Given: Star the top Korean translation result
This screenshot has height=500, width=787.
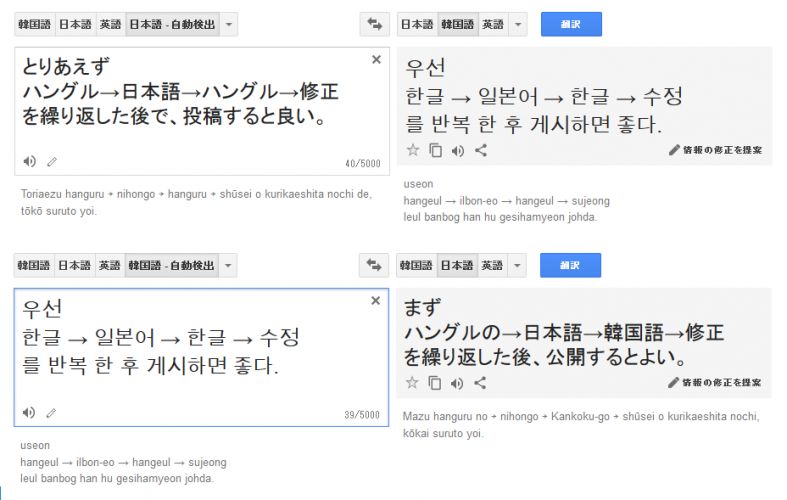Looking at the screenshot, I should click(x=413, y=151).
